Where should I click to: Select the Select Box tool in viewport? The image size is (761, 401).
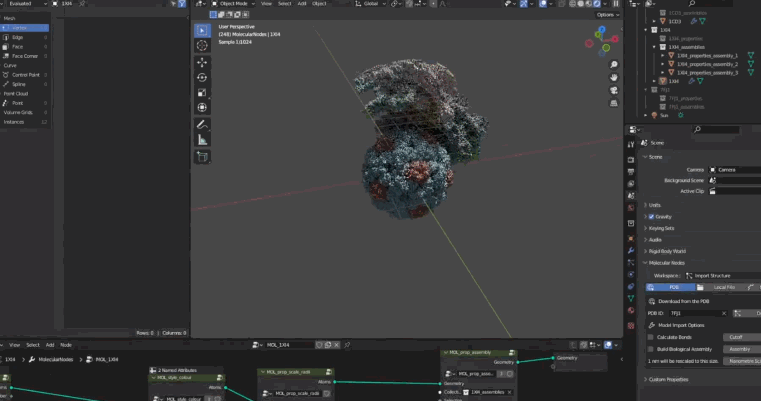pyautogui.click(x=202, y=30)
